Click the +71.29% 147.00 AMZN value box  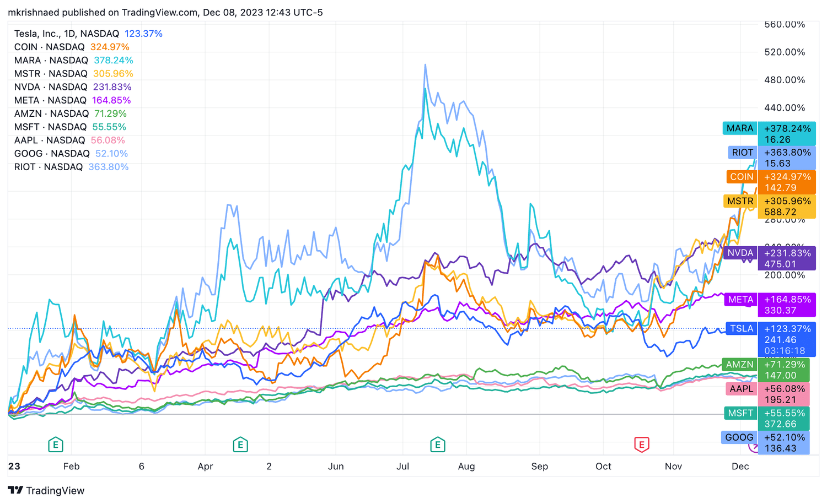tap(784, 370)
